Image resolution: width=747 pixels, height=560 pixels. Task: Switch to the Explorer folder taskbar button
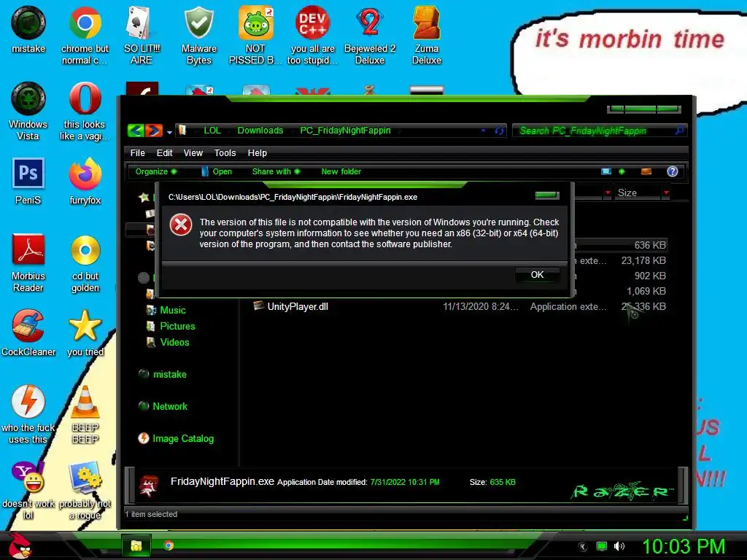[x=136, y=545]
